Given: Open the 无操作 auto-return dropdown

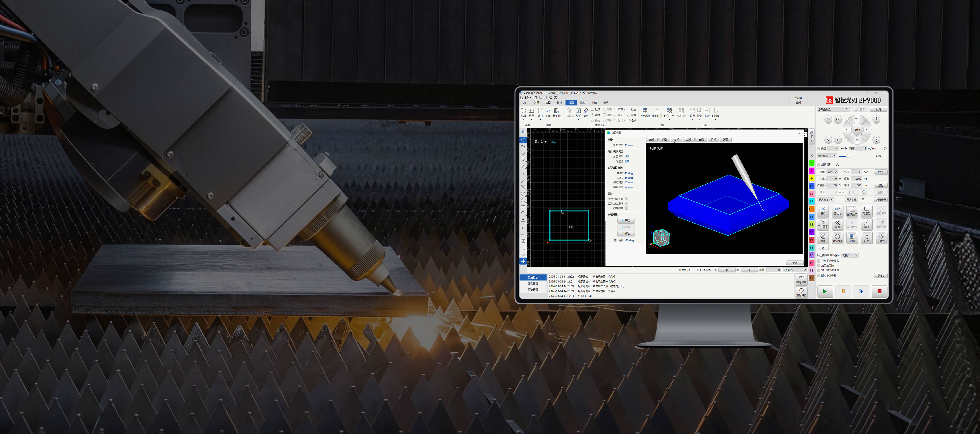Looking at the screenshot, I should pos(850,255).
